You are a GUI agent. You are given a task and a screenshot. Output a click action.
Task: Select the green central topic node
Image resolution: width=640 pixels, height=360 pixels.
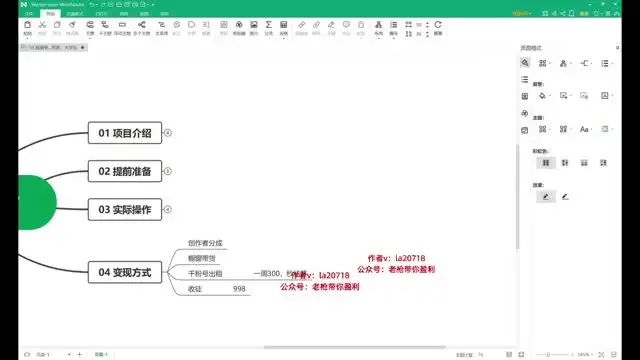37,202
